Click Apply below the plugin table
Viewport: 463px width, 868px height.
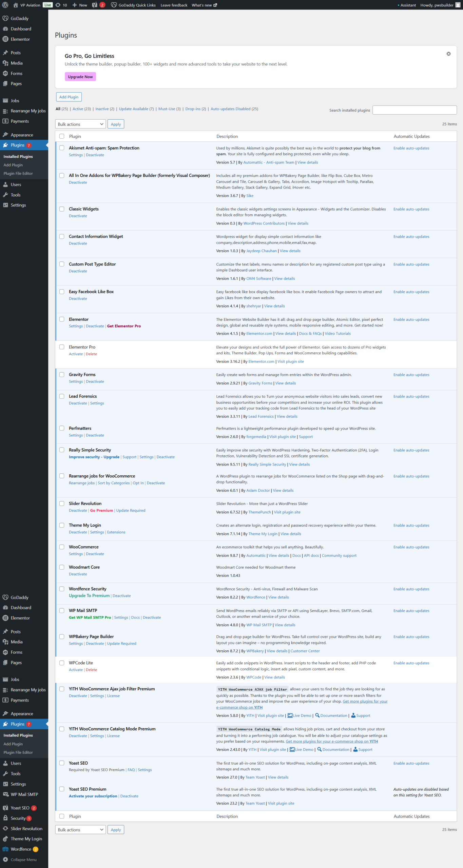[116, 830]
